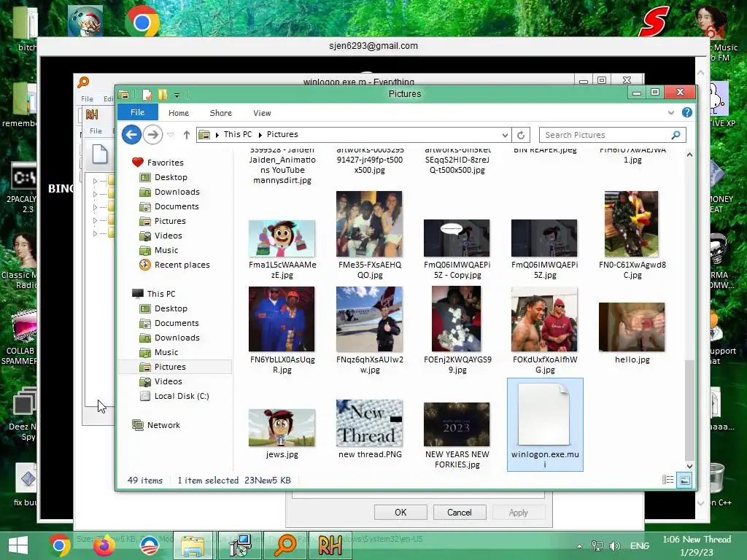Viewport: 747px width, 560px height.
Task: Open the recent locations dropdown arrow
Action: (171, 135)
